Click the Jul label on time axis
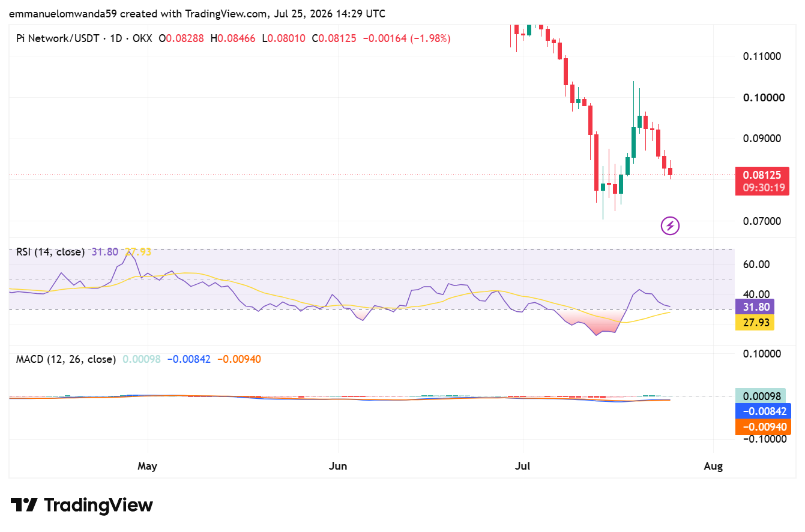The height and width of the screenshot is (532, 805). 523,466
